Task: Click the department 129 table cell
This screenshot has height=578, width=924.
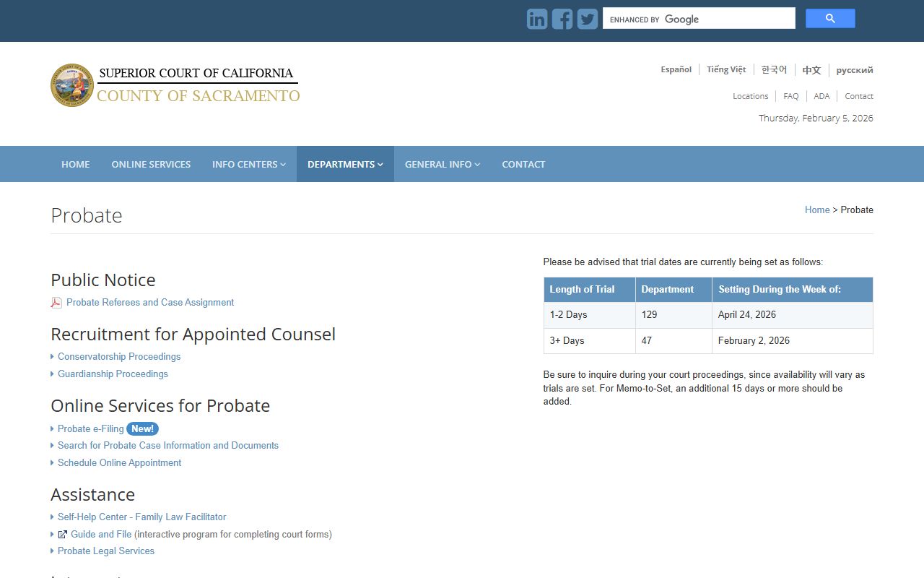Action: [674, 315]
